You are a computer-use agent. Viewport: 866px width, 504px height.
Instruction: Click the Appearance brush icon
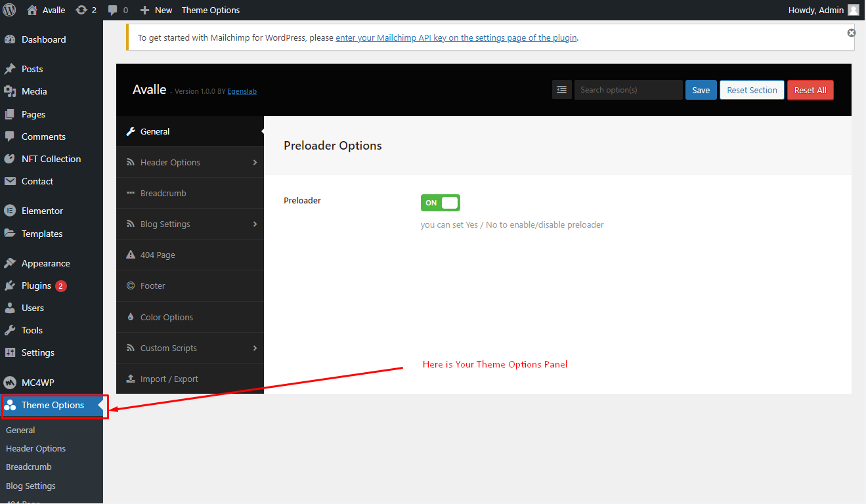[10, 263]
